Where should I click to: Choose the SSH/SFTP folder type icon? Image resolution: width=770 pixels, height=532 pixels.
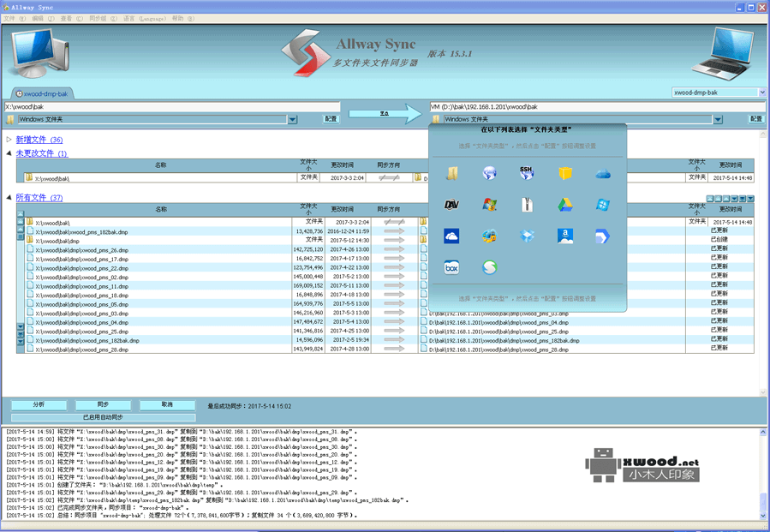[x=527, y=173]
